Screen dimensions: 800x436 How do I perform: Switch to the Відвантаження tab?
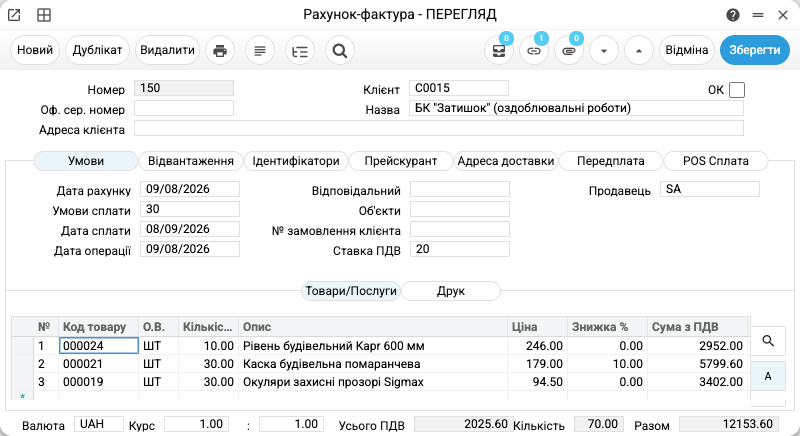coord(191,161)
